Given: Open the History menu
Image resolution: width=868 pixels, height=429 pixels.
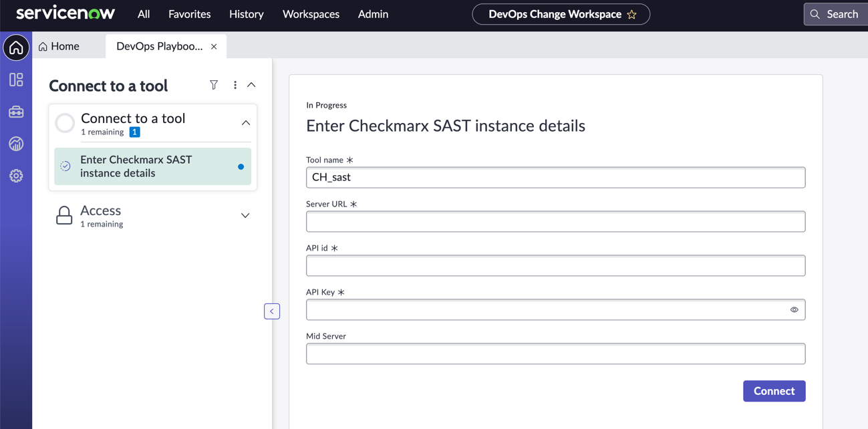Looking at the screenshot, I should [x=247, y=14].
